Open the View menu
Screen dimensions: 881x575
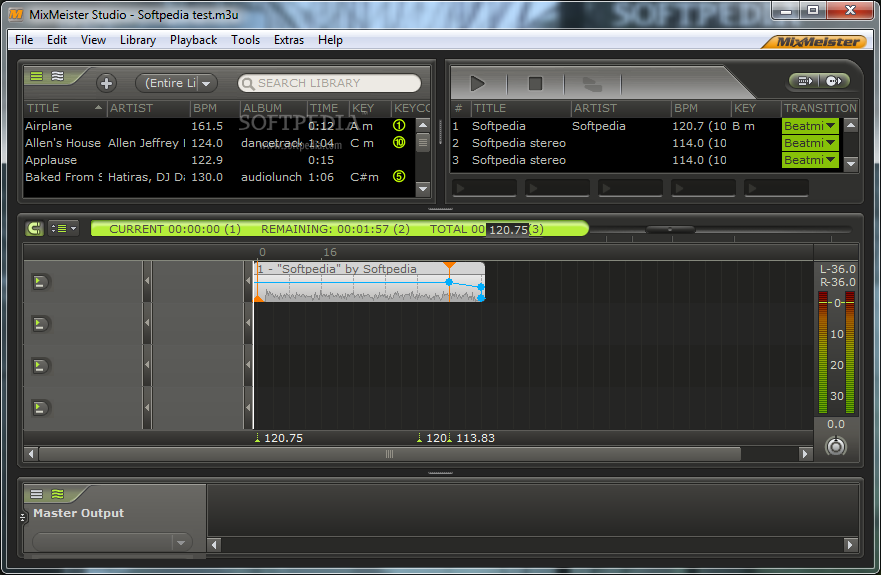93,40
